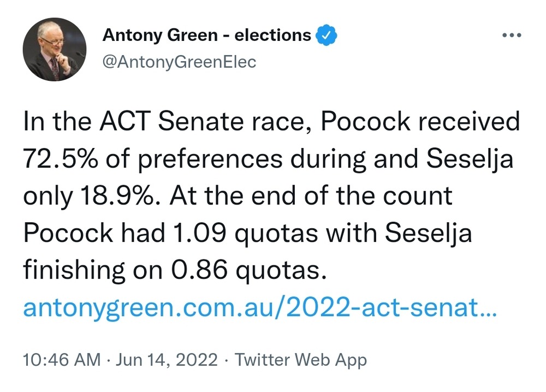Click the Jun 14, 2022 date

coord(167,360)
